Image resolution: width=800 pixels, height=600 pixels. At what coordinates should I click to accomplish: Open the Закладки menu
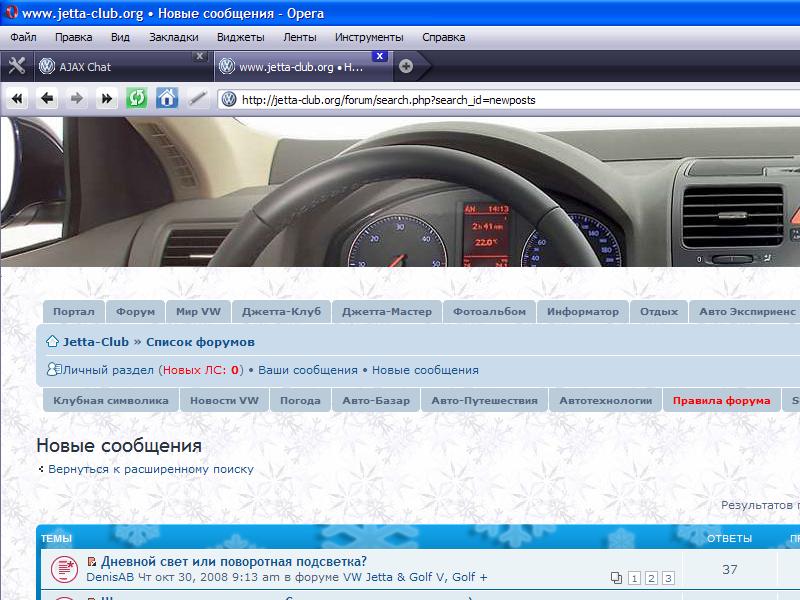tap(173, 37)
